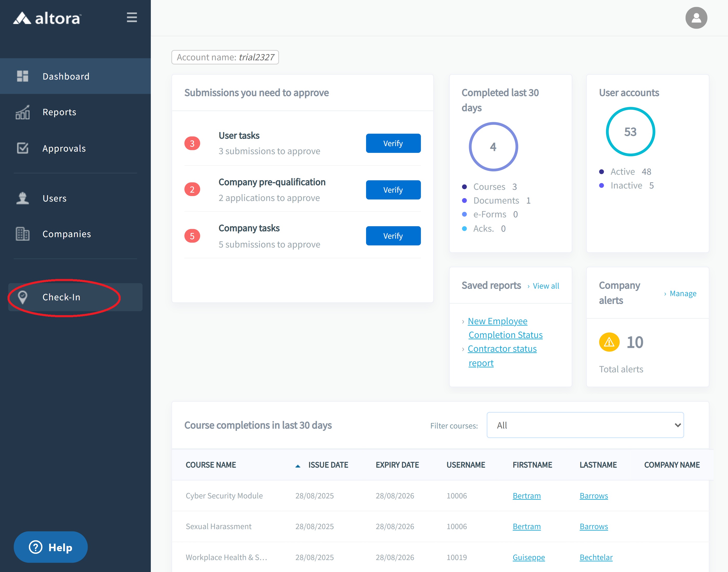Click the 53 user accounts circle
Viewport: 728px width, 572px height.
click(630, 132)
